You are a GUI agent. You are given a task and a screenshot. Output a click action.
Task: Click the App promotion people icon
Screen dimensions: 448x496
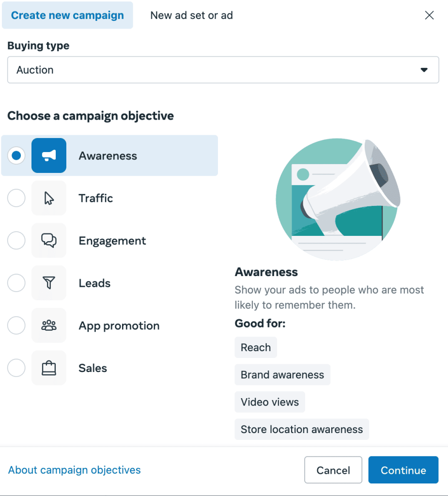click(x=49, y=325)
